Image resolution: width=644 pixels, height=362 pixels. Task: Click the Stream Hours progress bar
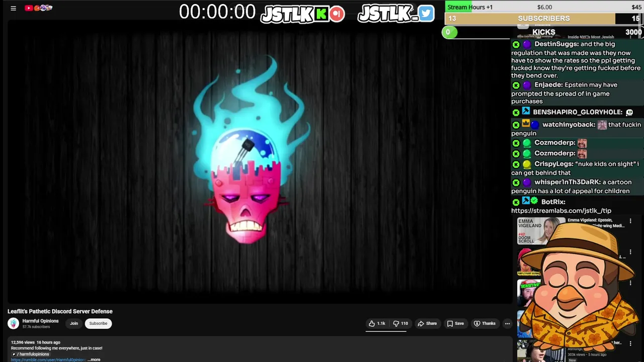coord(544,7)
